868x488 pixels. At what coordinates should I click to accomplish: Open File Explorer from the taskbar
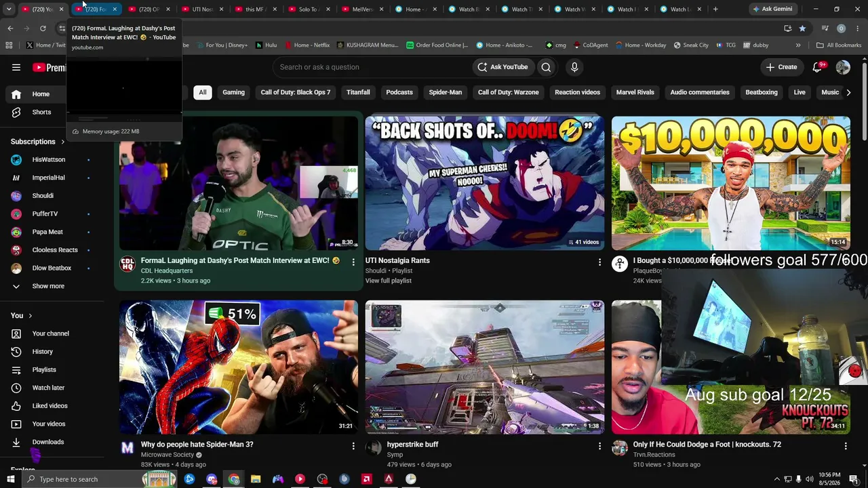(x=256, y=479)
